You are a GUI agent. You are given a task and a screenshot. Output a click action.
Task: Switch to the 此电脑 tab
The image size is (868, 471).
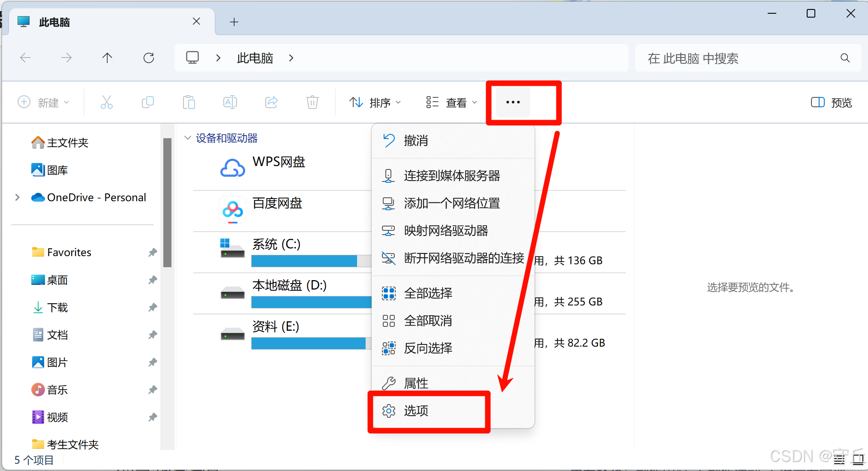[x=54, y=21]
